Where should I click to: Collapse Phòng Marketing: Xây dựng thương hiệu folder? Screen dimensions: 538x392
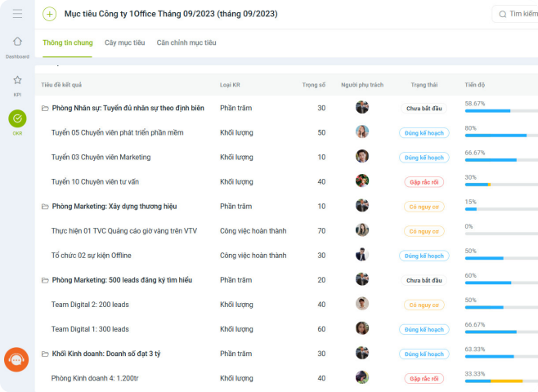click(x=45, y=207)
